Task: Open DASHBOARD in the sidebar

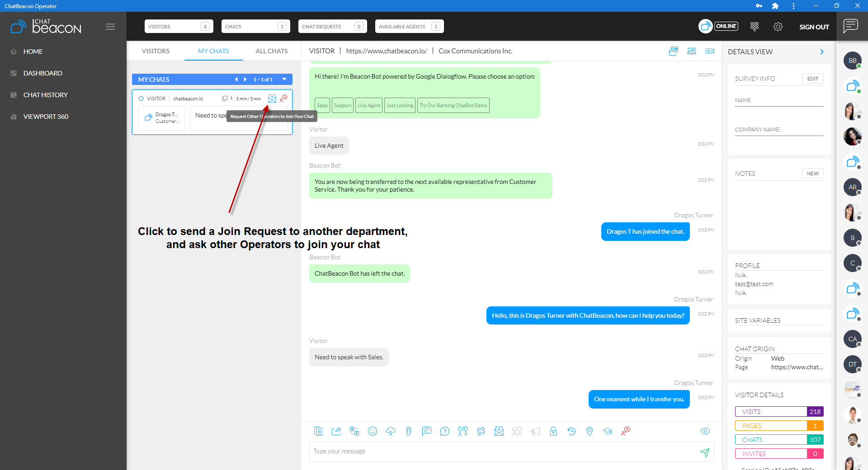Action: point(43,73)
